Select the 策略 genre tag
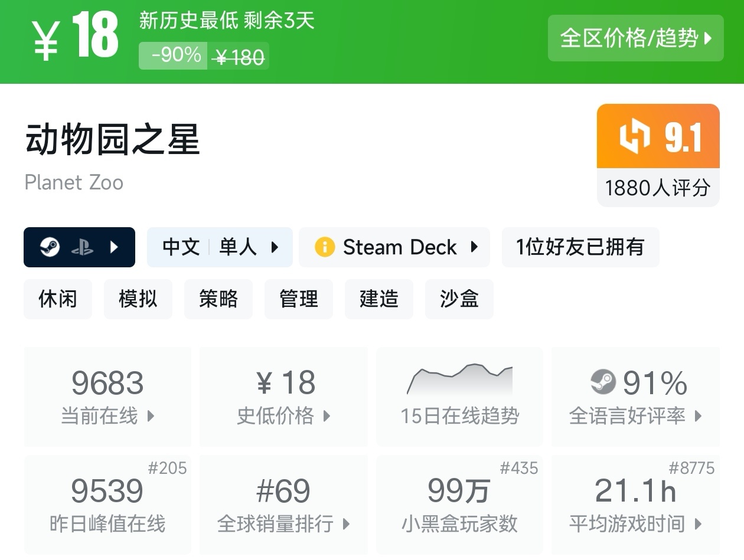This screenshot has height=560, width=744. [218, 299]
